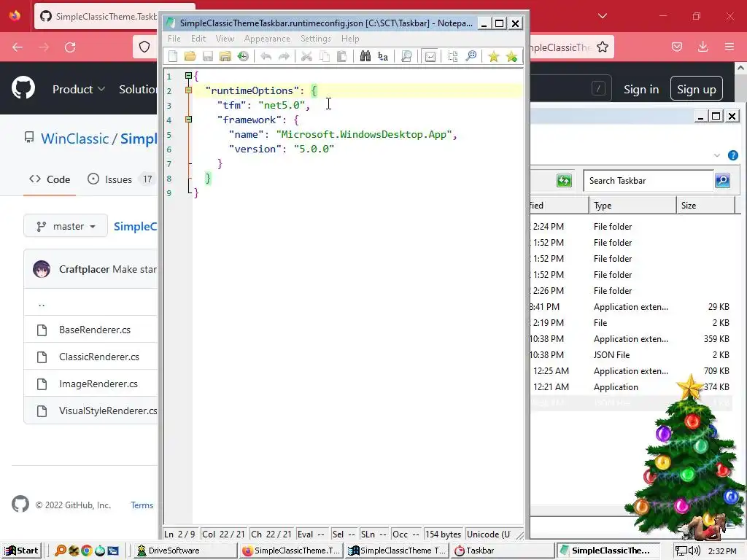
Task: Click the History clock icon in toolbar
Action: coord(243,57)
